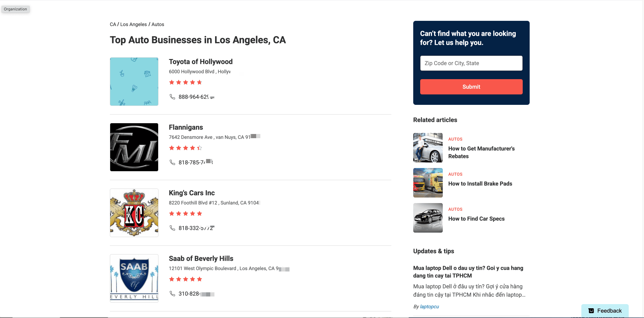Click the Zip Code or City input field
Screen dimensions: 644x318
(x=471, y=63)
